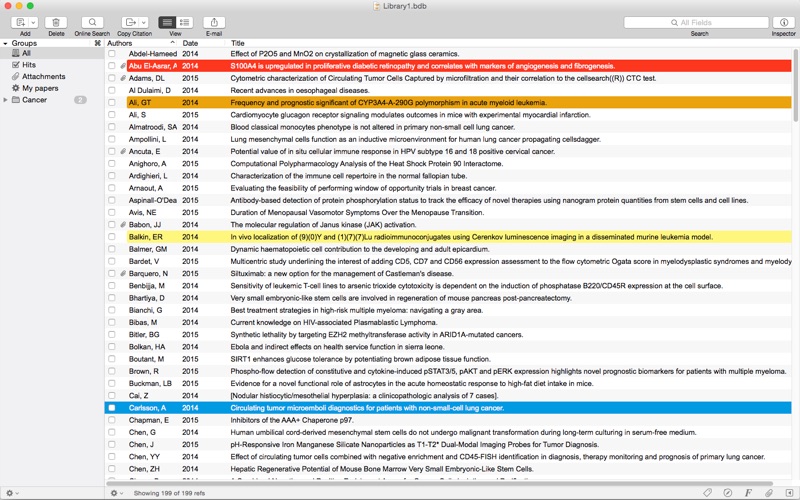Image resolution: width=800 pixels, height=500 pixels.
Task: Check the box for Abdel-Hameed reference
Action: tap(112, 54)
